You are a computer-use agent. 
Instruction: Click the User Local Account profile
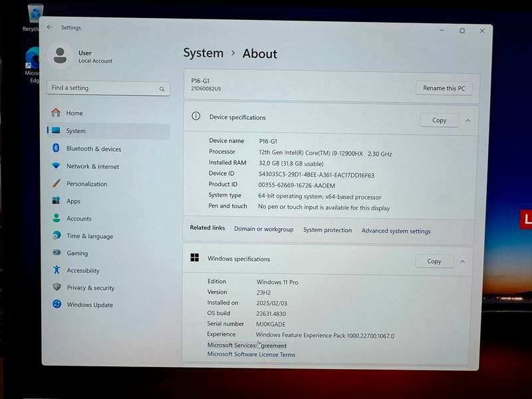pyautogui.click(x=80, y=56)
